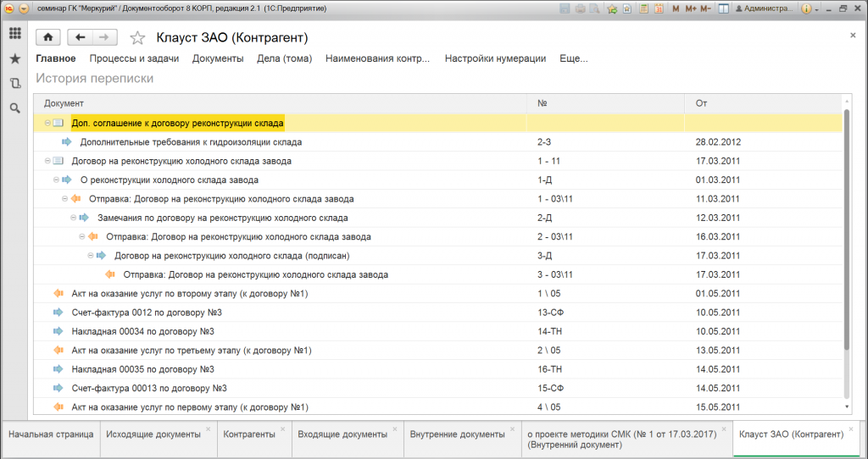This screenshot has height=459, width=868.
Task: Open Favorites star in left sidebar
Action: [15, 58]
